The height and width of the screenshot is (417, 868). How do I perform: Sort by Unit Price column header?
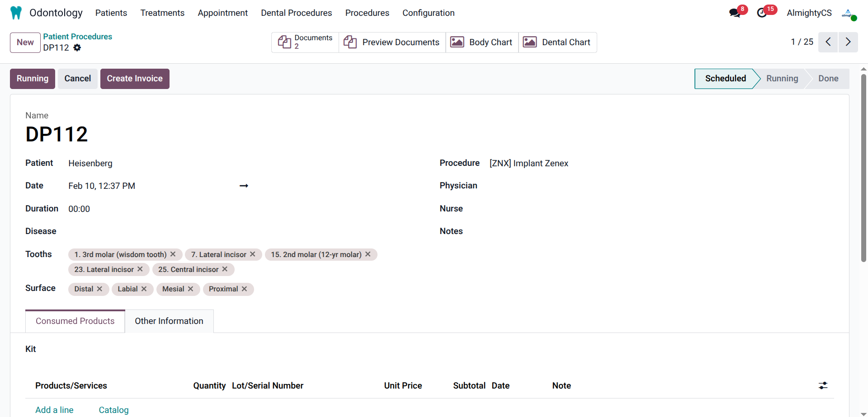(x=403, y=385)
